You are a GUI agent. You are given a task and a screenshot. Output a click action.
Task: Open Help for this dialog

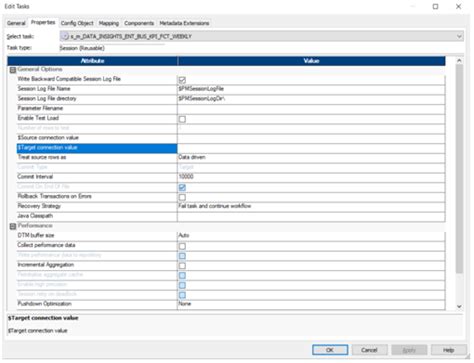pyautogui.click(x=448, y=350)
